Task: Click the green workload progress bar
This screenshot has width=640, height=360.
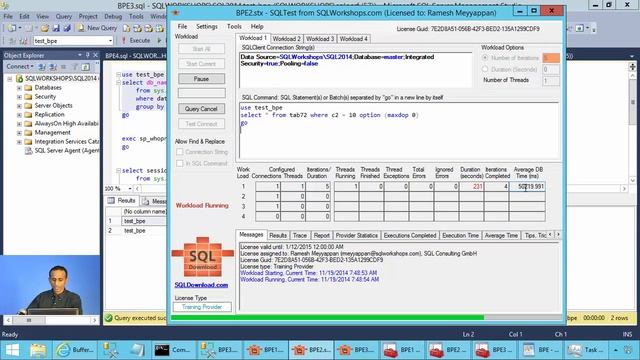Action: point(327,317)
